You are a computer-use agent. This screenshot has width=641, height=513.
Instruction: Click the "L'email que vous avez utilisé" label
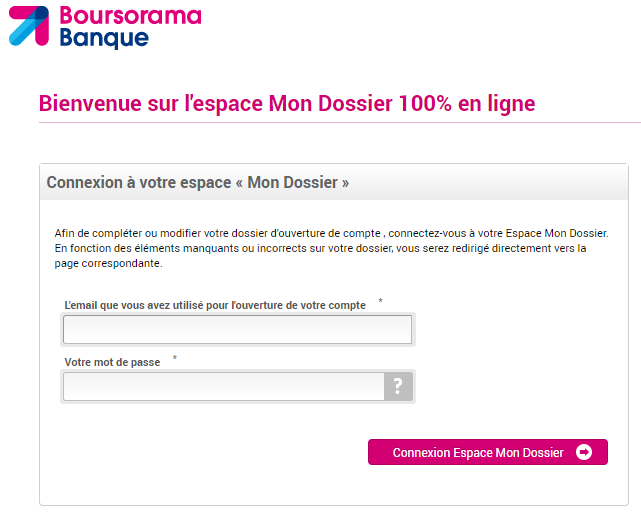(215, 305)
